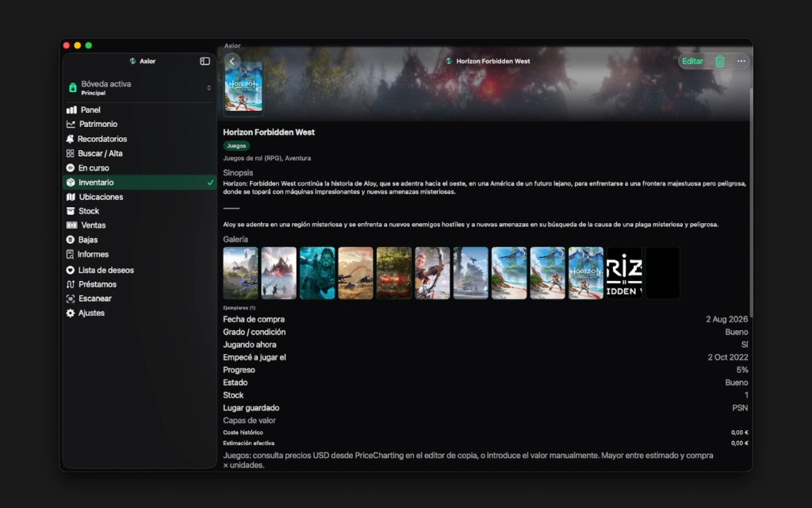Click the Juegos category tag

pyautogui.click(x=236, y=146)
